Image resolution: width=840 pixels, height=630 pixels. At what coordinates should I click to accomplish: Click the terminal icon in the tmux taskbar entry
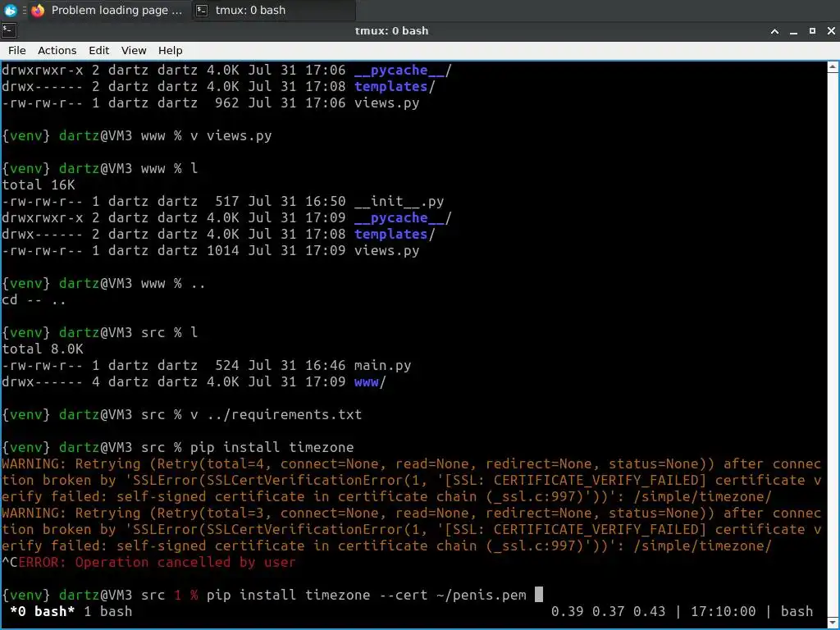coord(202,10)
